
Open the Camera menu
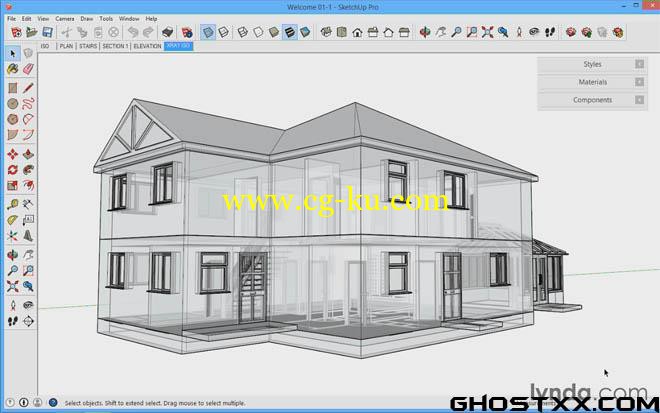point(64,19)
